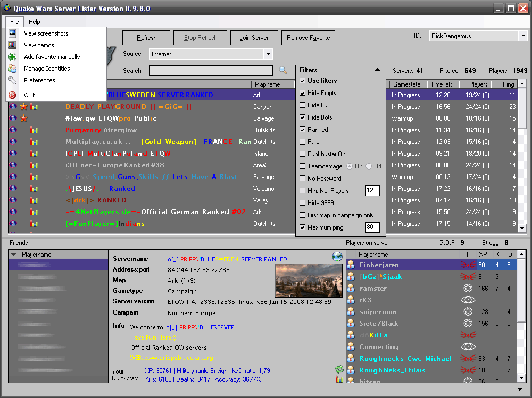Click the green plus Add favorite manually icon
The width and height of the screenshot is (532, 398).
coord(12,57)
